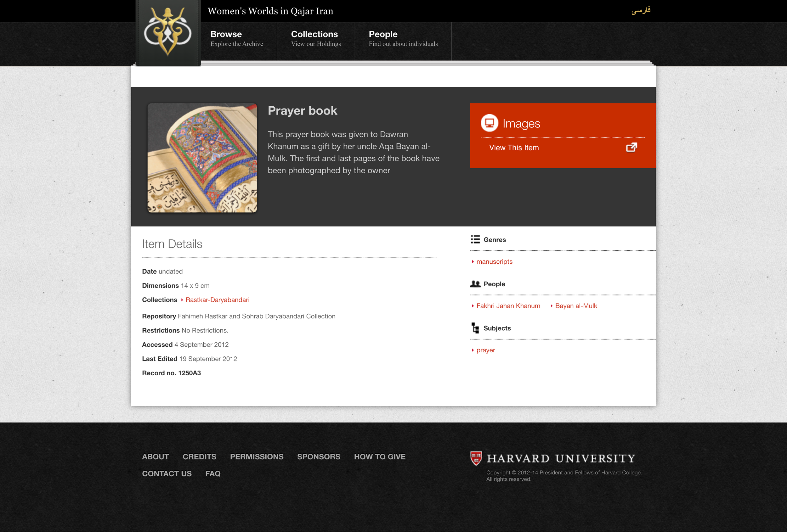
Task: Go to Contact Us page
Action: click(167, 474)
